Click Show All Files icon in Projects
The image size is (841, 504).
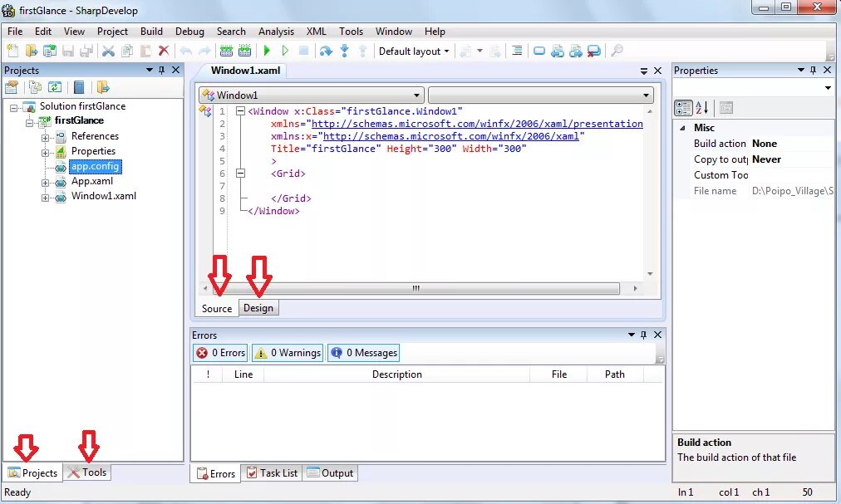(x=36, y=87)
